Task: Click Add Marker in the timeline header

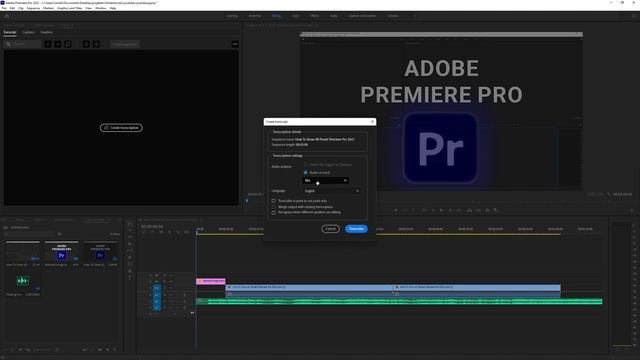Action: [169, 232]
